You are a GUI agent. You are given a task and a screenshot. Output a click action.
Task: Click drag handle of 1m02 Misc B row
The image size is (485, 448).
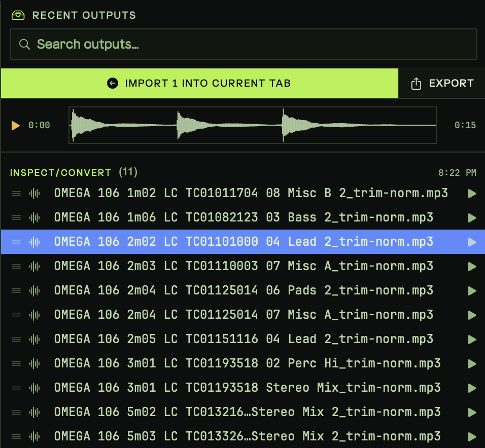tap(16, 194)
